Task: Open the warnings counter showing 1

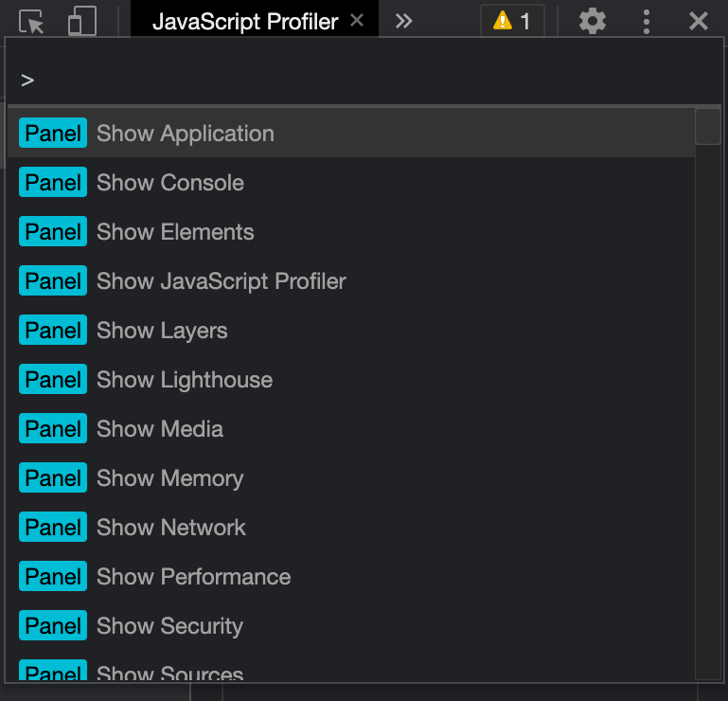Action: [x=512, y=21]
